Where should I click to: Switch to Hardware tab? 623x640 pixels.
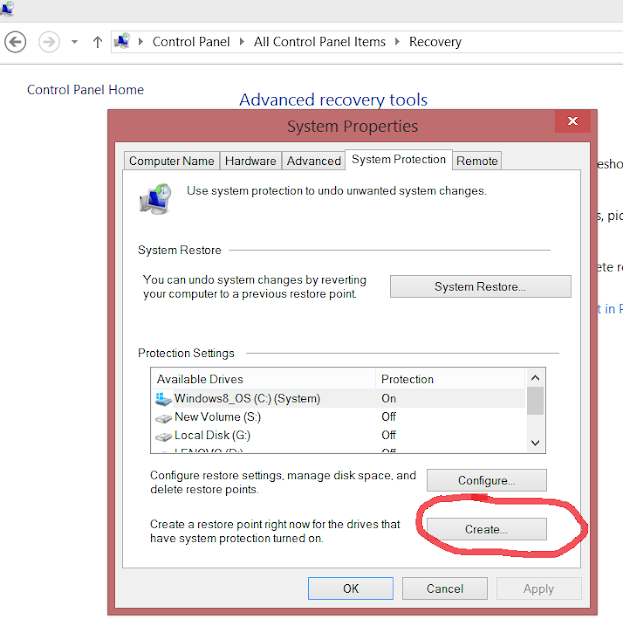(251, 161)
